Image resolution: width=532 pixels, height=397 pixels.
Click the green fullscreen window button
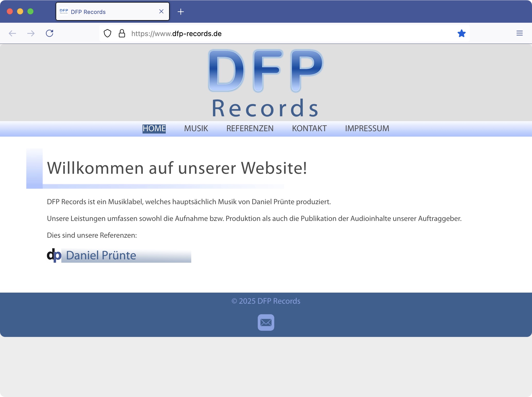pyautogui.click(x=30, y=11)
